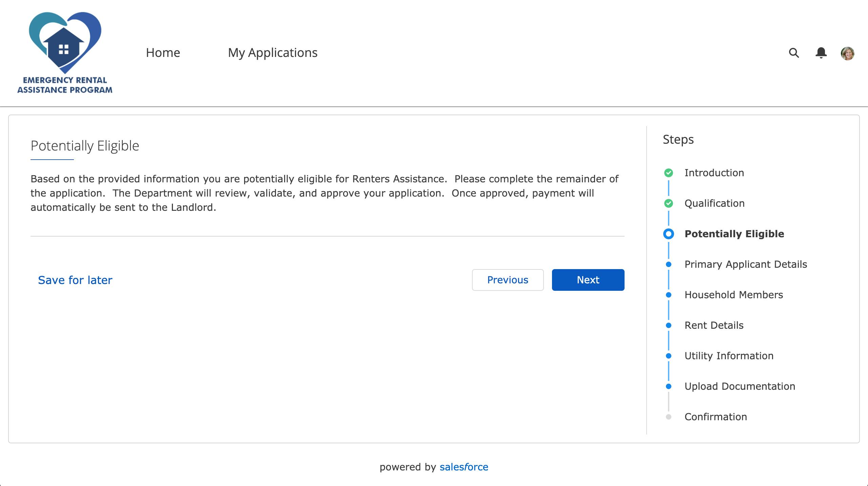868x486 pixels.
Task: Click the blue dot beside Upload Documentation
Action: coord(668,386)
